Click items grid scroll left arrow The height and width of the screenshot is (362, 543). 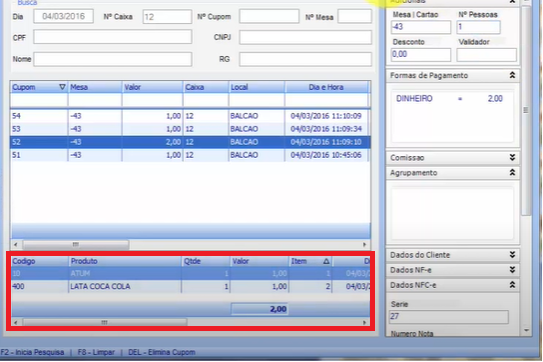click(16, 322)
